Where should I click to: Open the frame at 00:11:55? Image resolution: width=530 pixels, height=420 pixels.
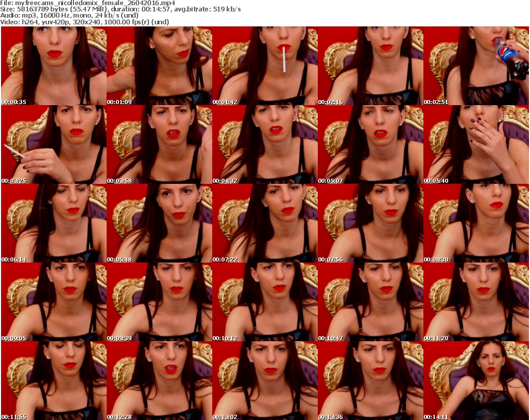54,381
